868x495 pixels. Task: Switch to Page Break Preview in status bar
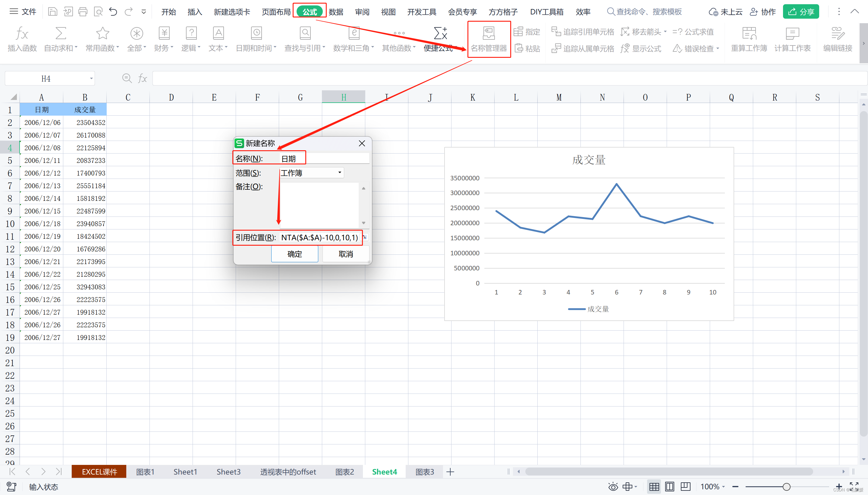[x=685, y=487]
